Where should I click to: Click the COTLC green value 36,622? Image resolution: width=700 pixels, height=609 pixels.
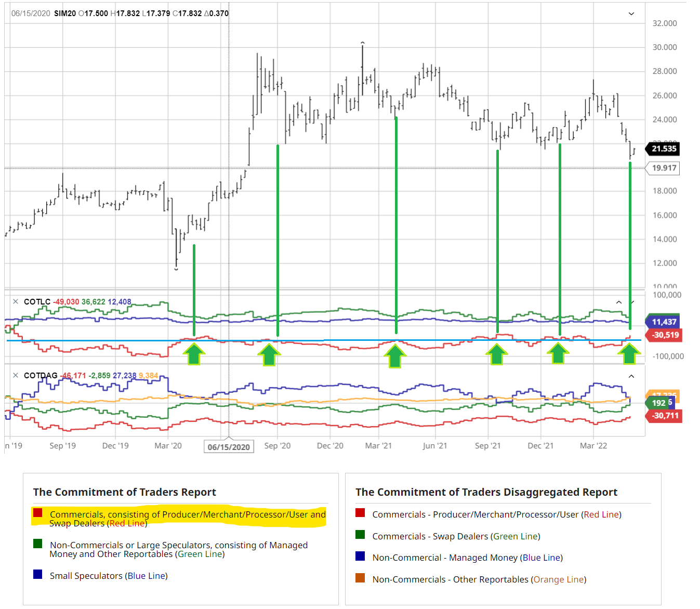pyautogui.click(x=94, y=302)
